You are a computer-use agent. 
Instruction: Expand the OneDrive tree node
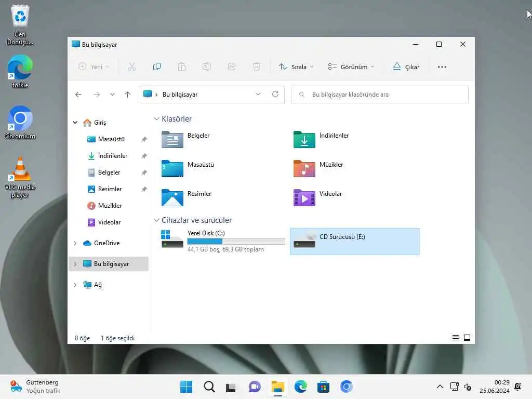(75, 243)
